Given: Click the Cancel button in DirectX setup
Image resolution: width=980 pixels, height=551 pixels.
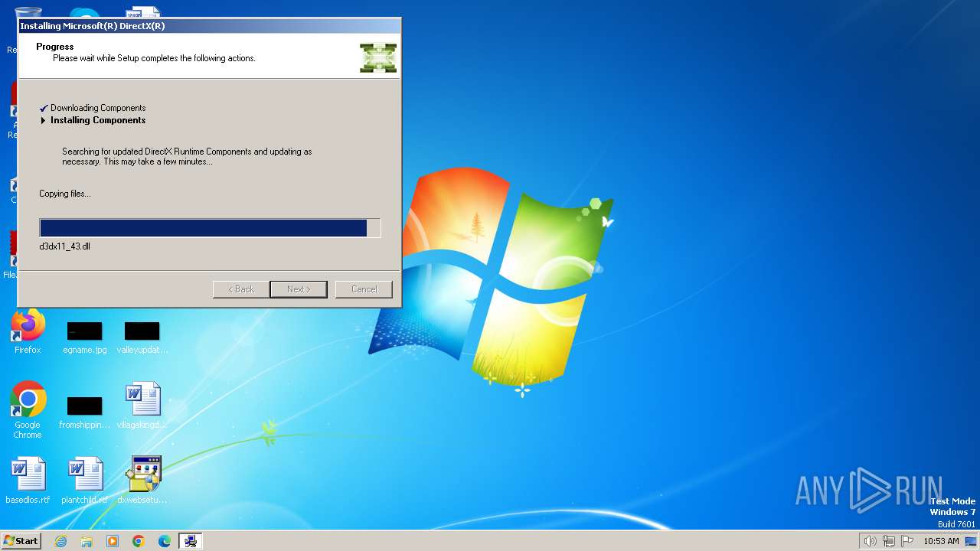Looking at the screenshot, I should pyautogui.click(x=364, y=289).
